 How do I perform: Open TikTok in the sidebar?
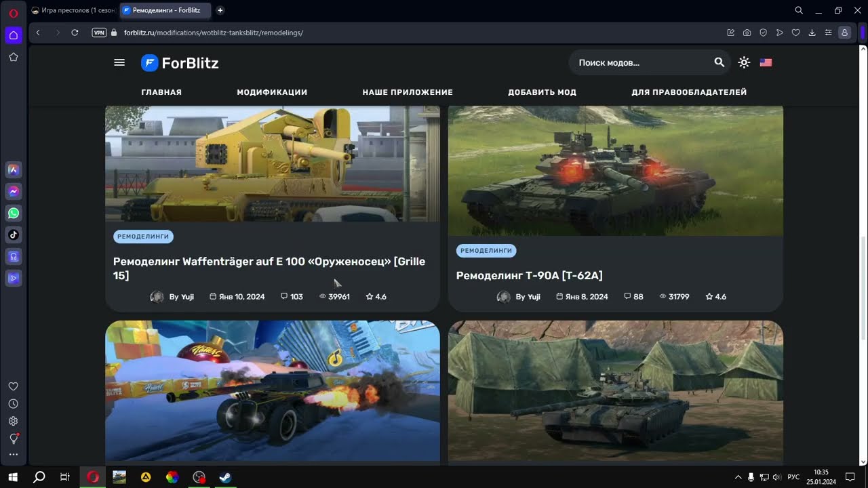[13, 235]
